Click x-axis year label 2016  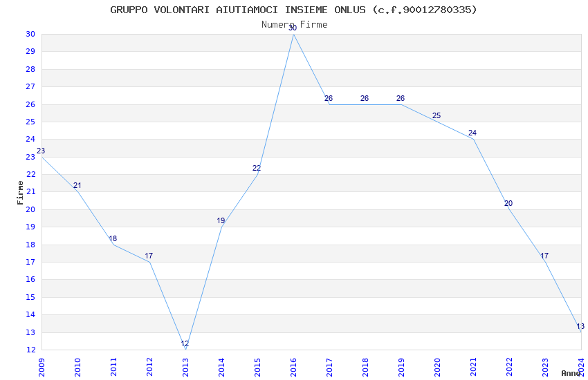(x=293, y=367)
